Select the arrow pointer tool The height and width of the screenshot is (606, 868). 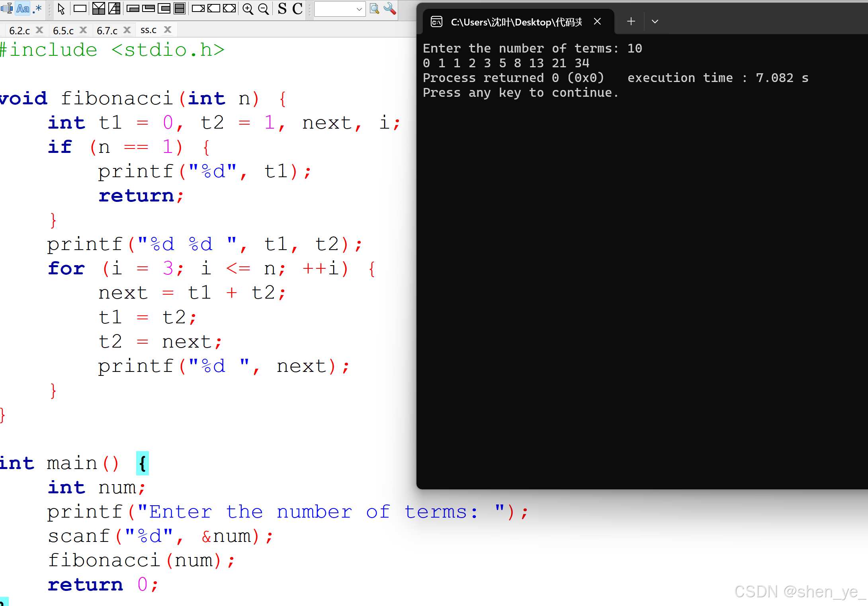coord(61,8)
